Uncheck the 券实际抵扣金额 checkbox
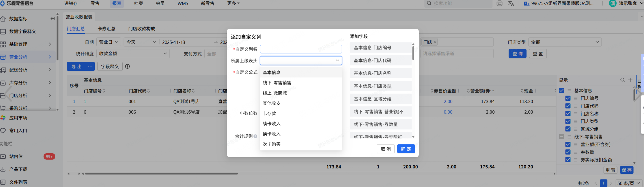Image resolution: width=644 pixels, height=187 pixels. 568,160
